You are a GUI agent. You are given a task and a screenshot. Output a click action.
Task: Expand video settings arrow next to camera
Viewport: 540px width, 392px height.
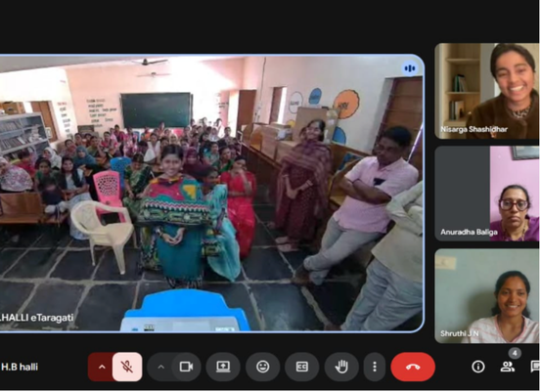point(160,367)
